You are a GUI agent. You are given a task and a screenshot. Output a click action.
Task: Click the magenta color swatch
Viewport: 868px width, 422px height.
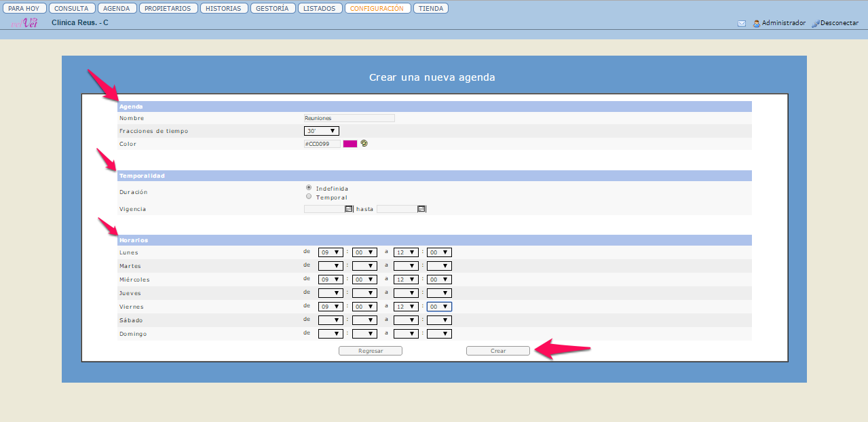pos(350,144)
